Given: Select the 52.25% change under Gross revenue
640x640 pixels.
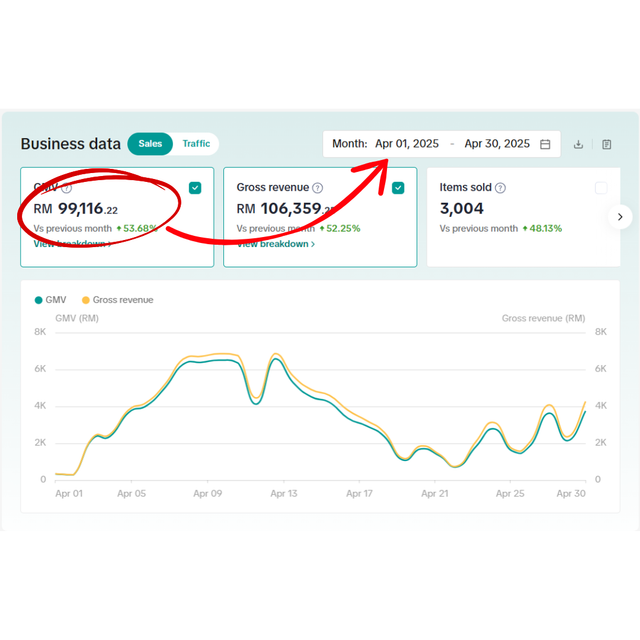Looking at the screenshot, I should 340,229.
